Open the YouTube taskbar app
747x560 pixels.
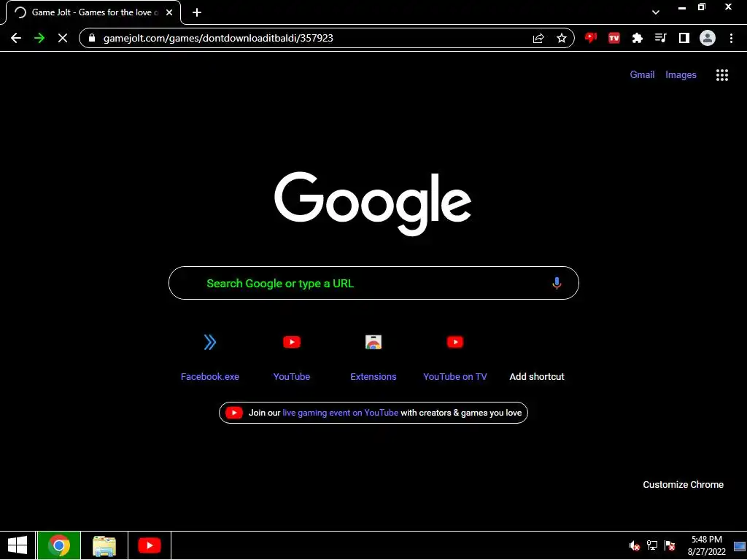149,545
